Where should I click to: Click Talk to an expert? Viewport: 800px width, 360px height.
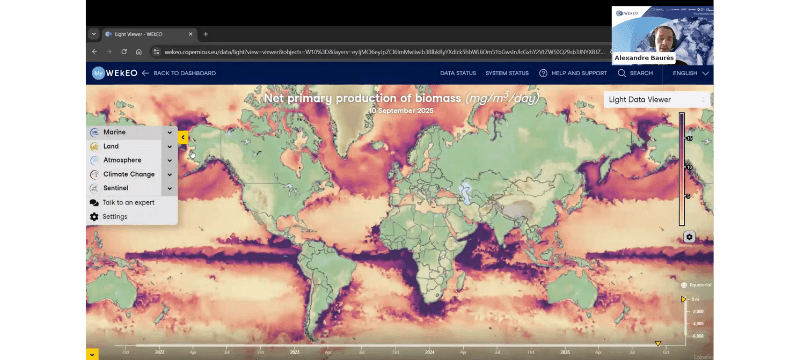128,202
